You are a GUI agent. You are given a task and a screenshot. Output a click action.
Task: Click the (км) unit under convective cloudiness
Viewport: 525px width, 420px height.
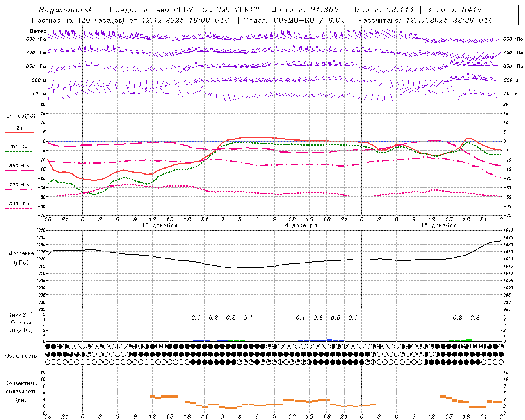click(x=21, y=399)
